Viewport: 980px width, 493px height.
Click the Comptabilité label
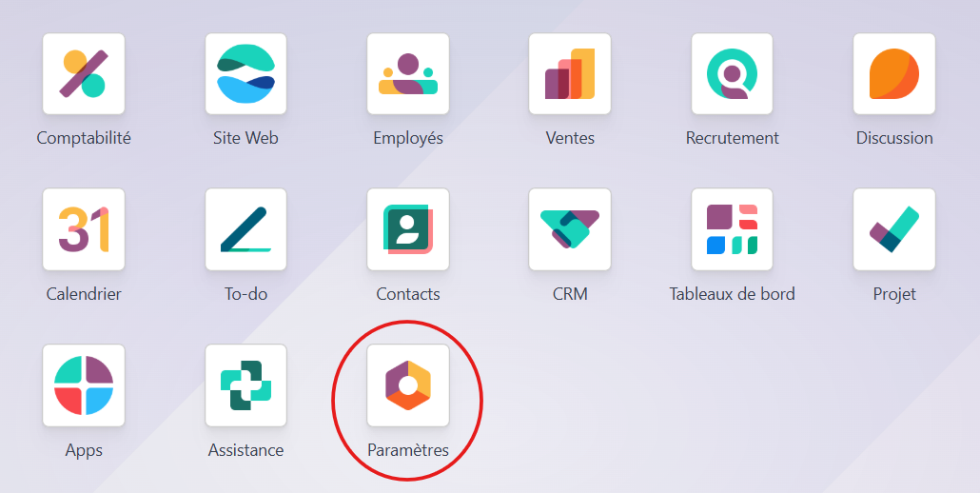pos(84,138)
